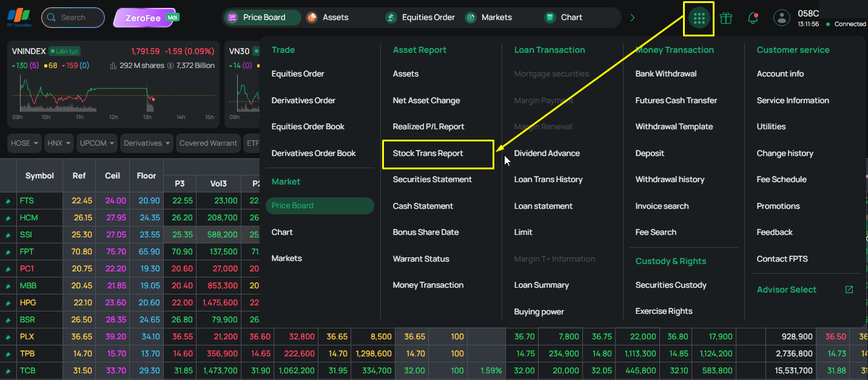Screen dimensions: 868x380
Task: Select Equities Order in Trade menu
Action: [298, 74]
